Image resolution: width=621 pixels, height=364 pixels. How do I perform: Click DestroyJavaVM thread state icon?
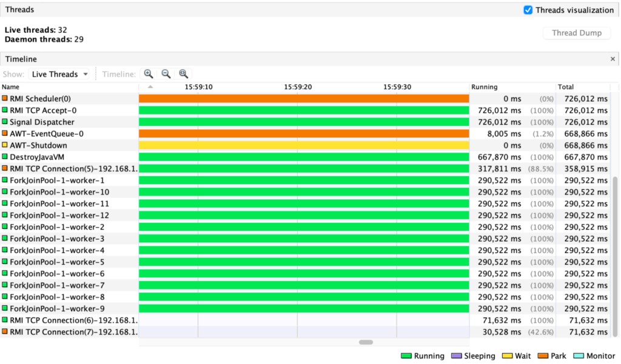click(x=5, y=157)
